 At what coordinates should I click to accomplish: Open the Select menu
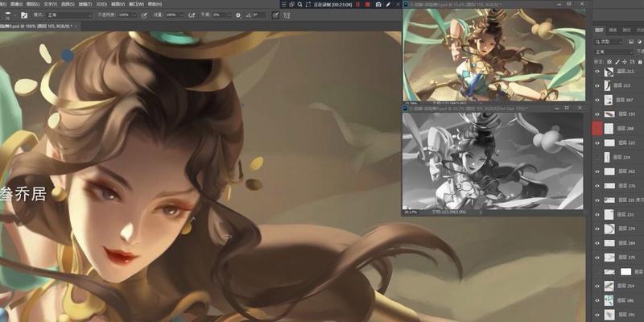point(68,4)
